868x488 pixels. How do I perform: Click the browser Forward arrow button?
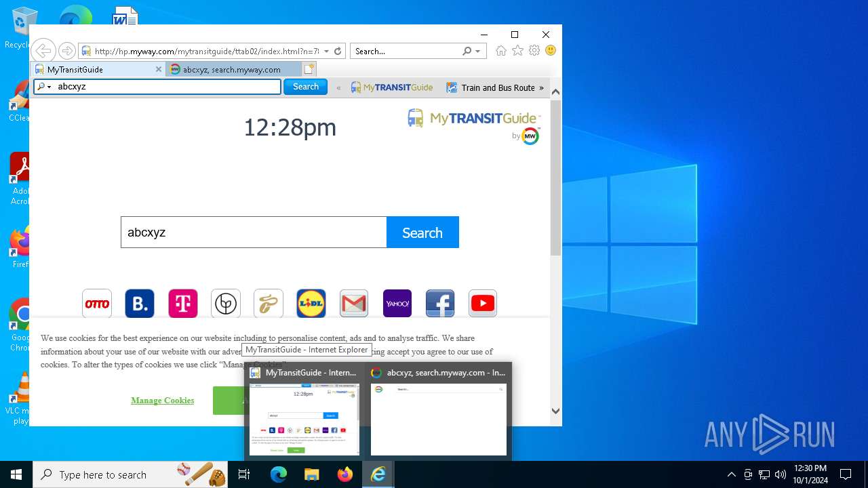point(66,51)
